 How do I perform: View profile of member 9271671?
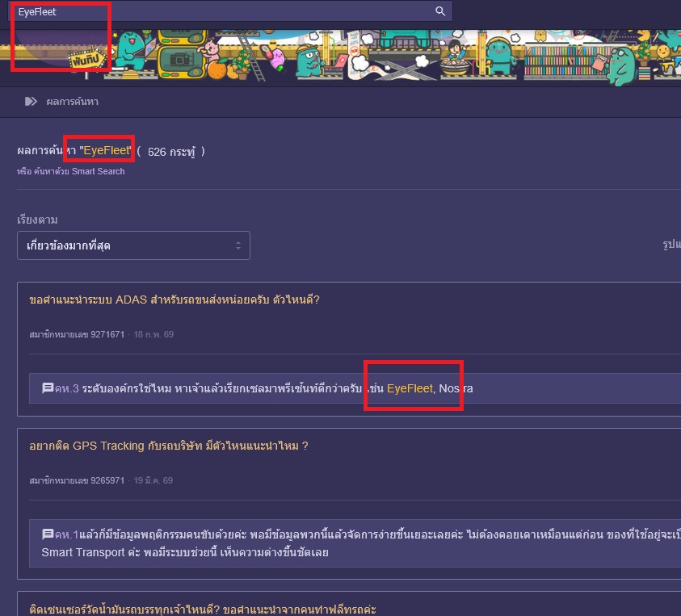tap(77, 334)
